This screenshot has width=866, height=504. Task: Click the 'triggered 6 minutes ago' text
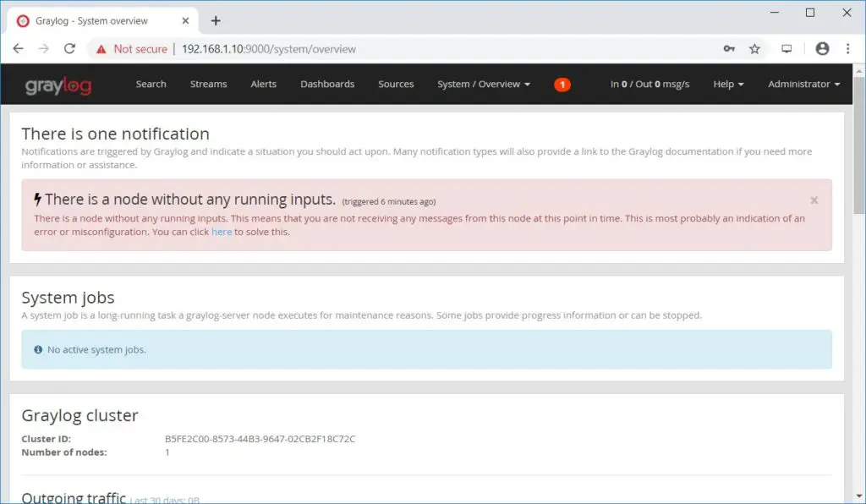(x=389, y=201)
